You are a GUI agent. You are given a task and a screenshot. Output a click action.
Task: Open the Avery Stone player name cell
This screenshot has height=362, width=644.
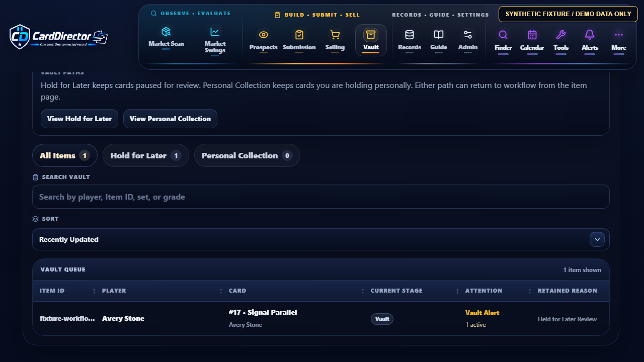pyautogui.click(x=123, y=318)
